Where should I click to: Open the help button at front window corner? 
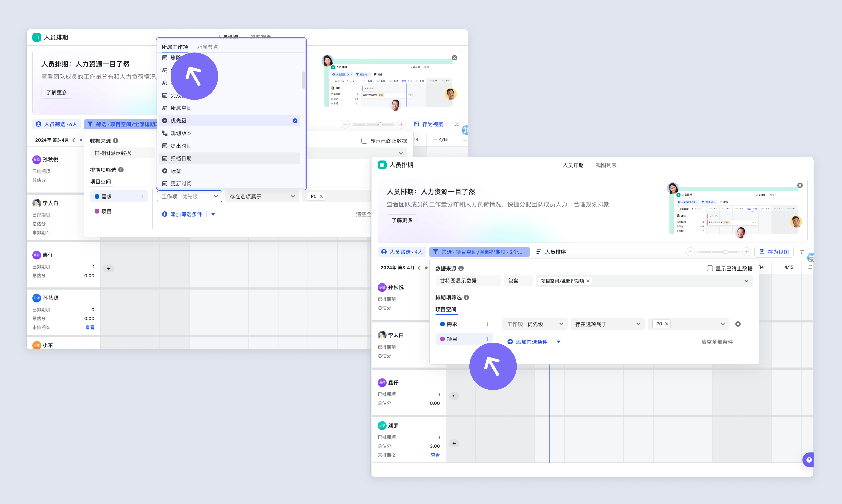click(809, 460)
